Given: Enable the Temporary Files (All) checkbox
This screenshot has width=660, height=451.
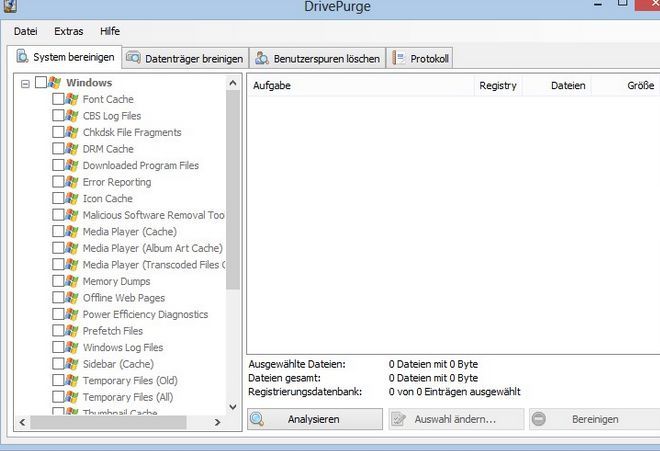Looking at the screenshot, I should tap(58, 397).
